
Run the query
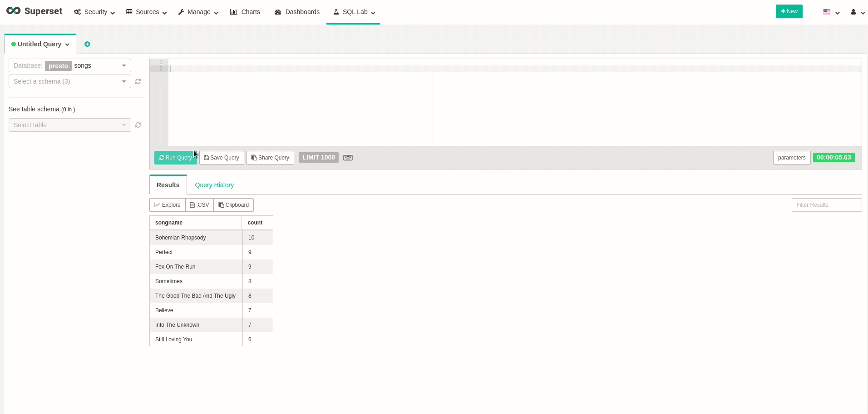point(175,158)
